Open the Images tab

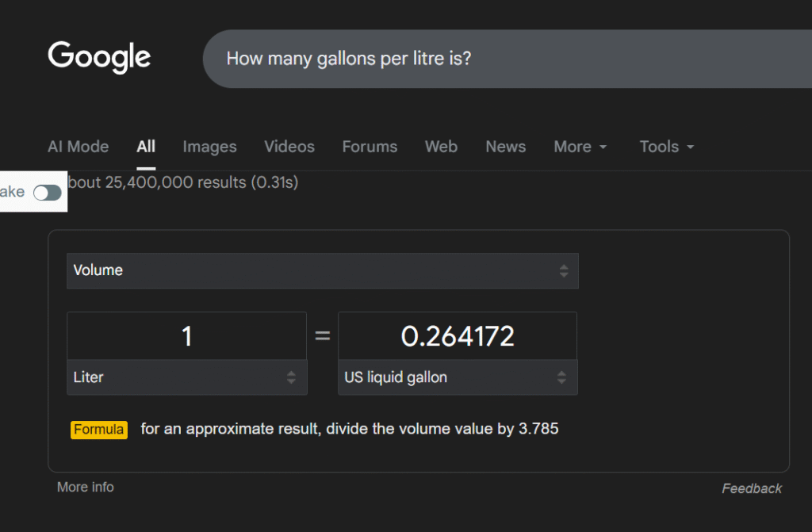coord(209,147)
